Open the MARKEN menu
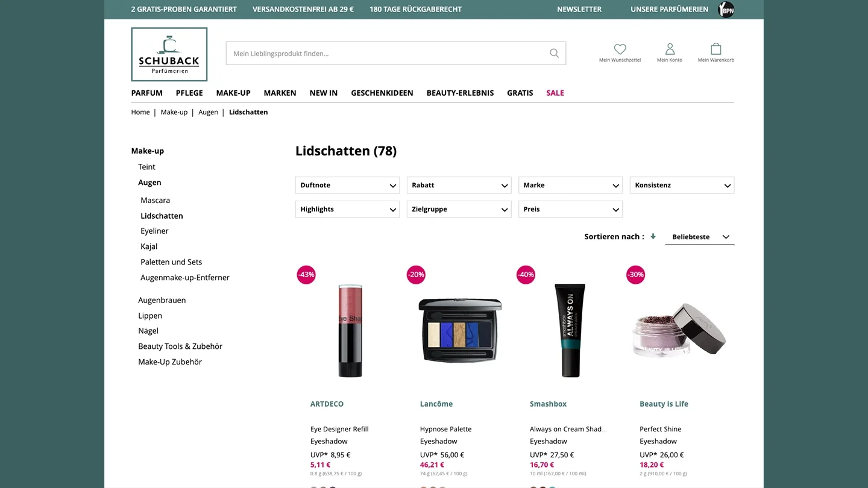Image resolution: width=868 pixels, height=488 pixels. coord(280,93)
